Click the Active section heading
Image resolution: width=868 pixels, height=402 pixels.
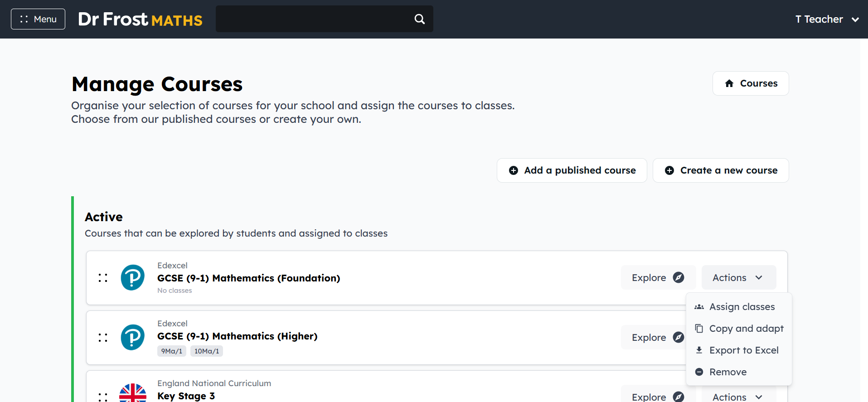pyautogui.click(x=104, y=217)
